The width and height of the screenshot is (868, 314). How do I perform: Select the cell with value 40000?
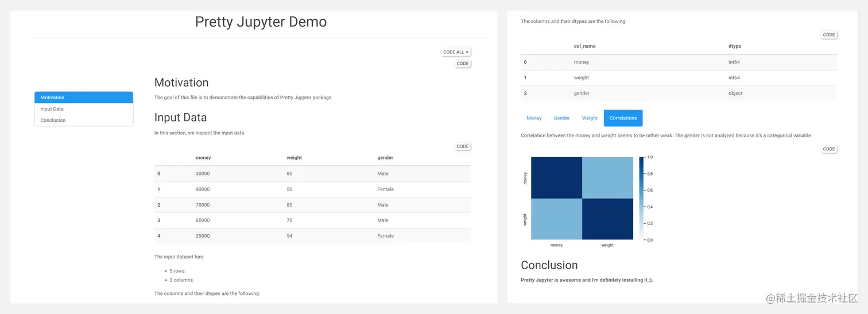click(x=203, y=189)
